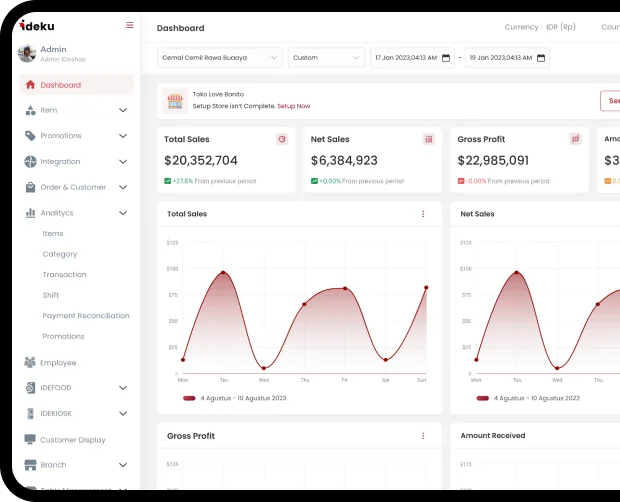
Task: Toggle the Net Sales chart legend
Action: [x=528, y=398]
